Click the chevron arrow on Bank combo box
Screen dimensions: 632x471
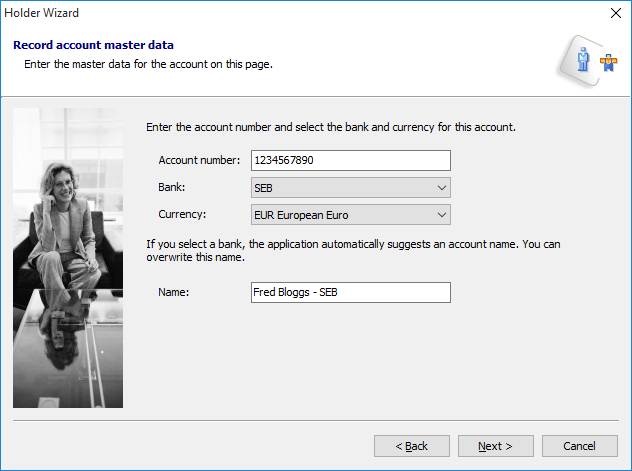(x=441, y=187)
